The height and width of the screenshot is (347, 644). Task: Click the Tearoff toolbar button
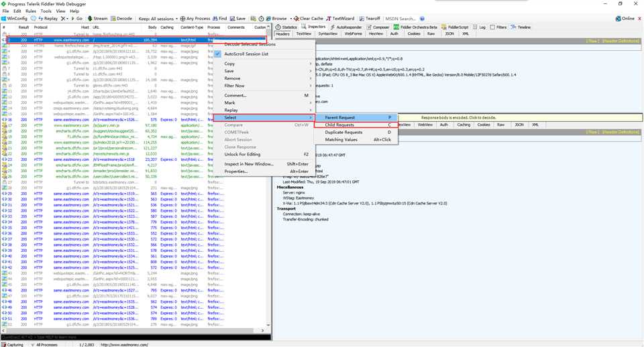(x=370, y=19)
